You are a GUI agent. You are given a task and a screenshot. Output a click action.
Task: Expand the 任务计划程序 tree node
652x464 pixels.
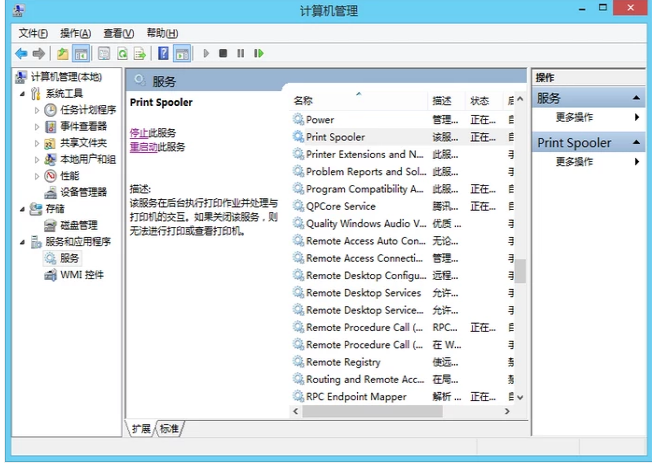(x=38, y=110)
